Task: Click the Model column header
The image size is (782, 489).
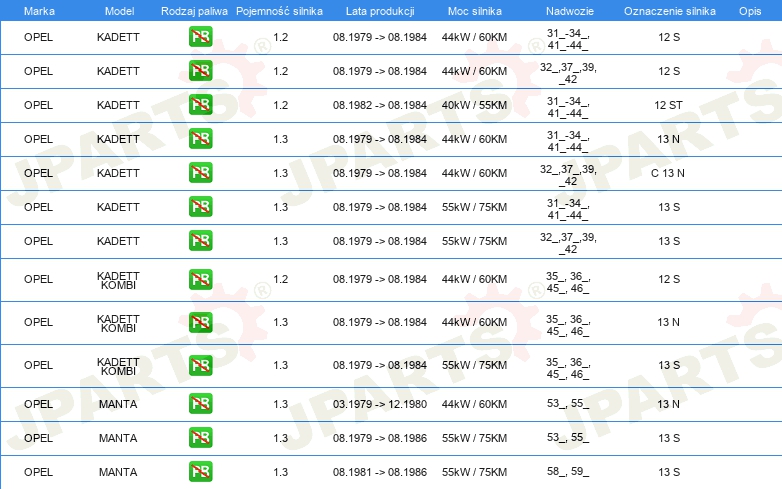Action: tap(119, 11)
